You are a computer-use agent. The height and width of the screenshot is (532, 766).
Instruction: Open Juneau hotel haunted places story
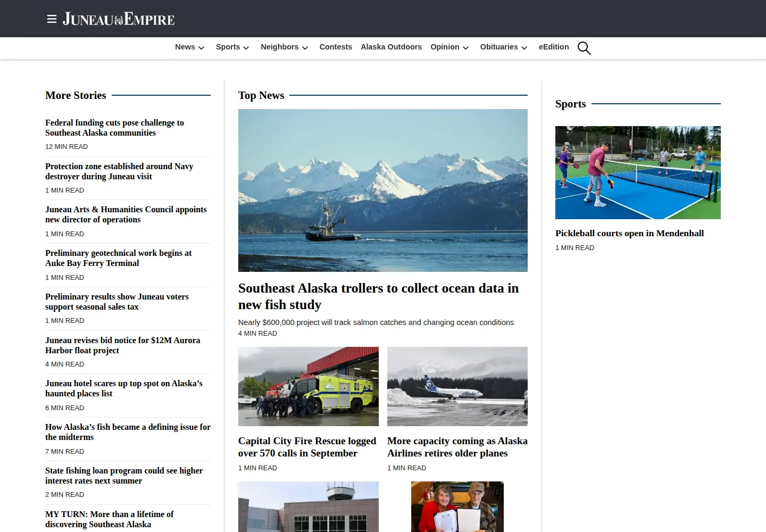coord(124,388)
